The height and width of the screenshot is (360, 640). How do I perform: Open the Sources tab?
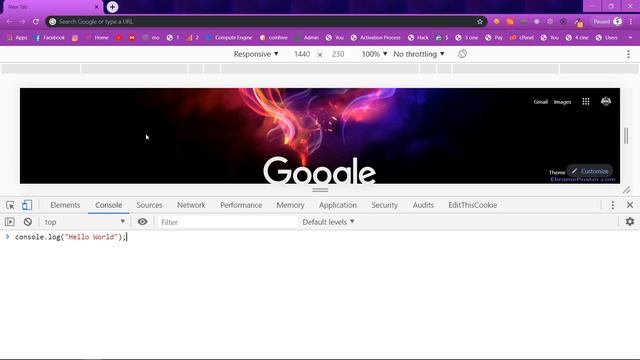149,205
